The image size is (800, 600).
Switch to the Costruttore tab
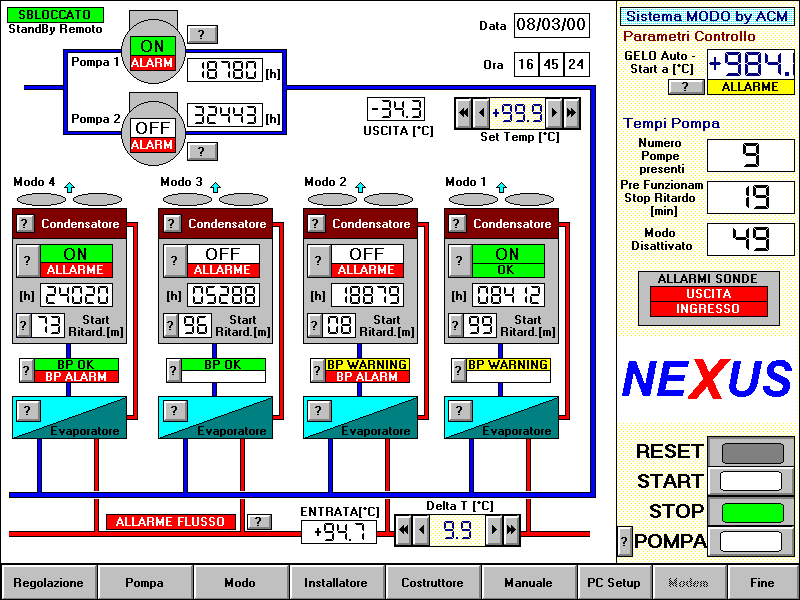pyautogui.click(x=432, y=582)
